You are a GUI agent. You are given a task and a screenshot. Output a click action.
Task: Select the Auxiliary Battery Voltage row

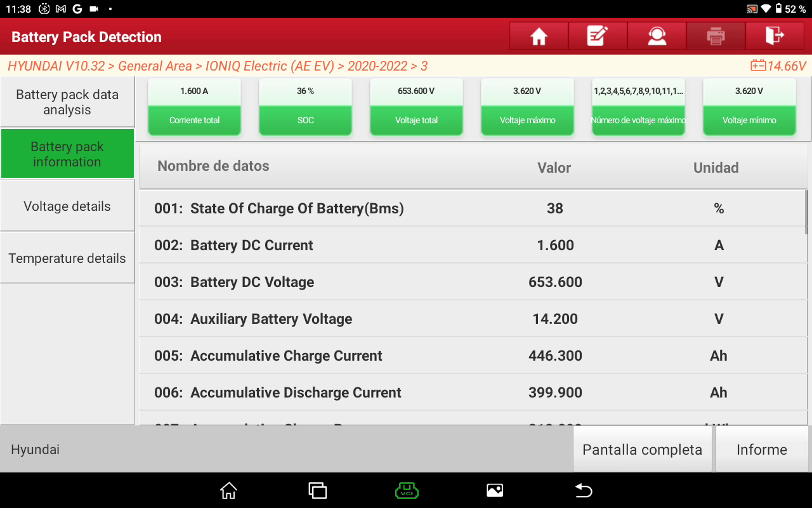click(x=473, y=319)
